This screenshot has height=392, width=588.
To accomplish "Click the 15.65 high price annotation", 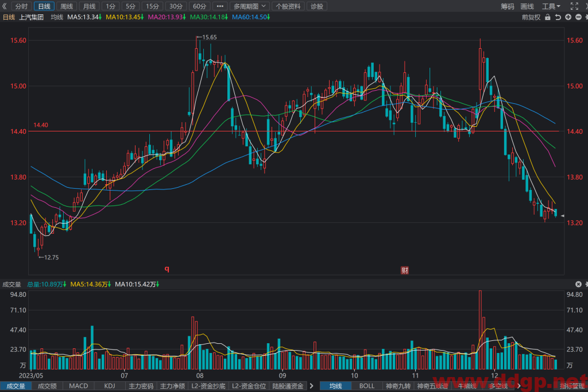I will tap(207, 37).
